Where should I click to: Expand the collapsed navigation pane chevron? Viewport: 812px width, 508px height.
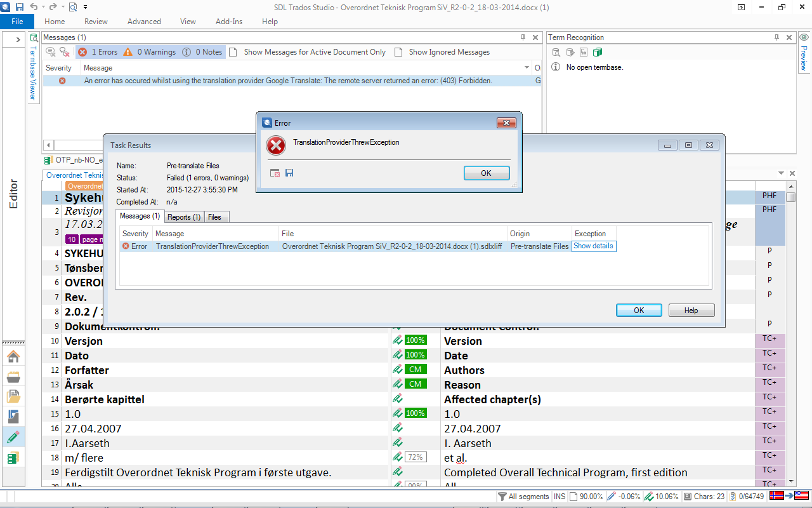(x=18, y=39)
